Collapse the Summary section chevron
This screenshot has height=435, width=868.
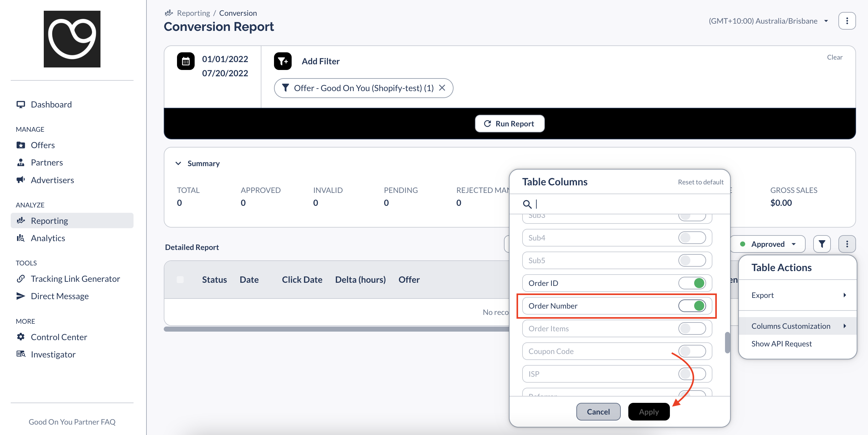coord(178,163)
